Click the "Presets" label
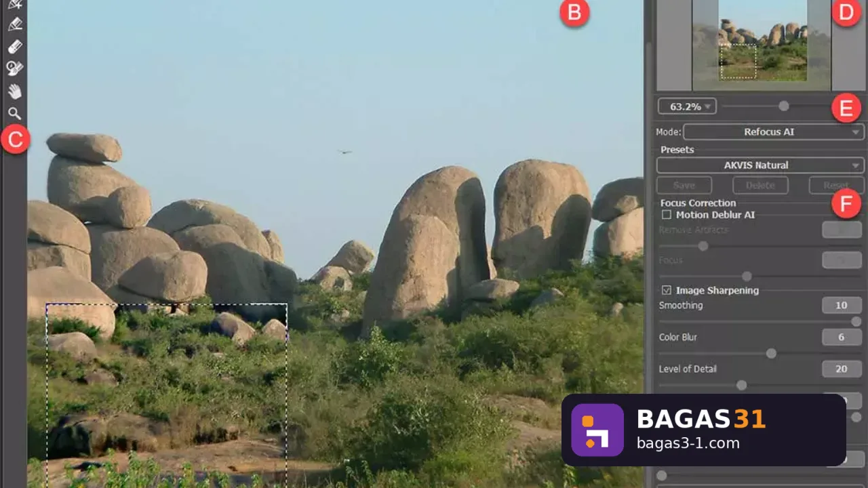The height and width of the screenshot is (488, 868). click(x=677, y=150)
